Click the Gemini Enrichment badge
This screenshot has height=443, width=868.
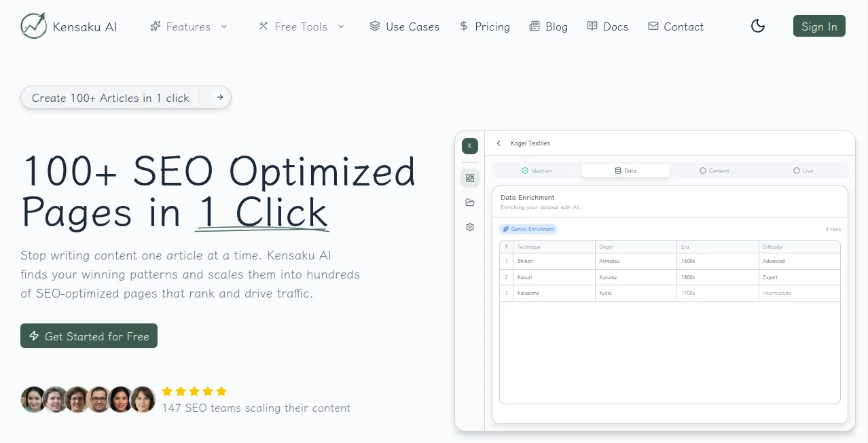tap(528, 229)
